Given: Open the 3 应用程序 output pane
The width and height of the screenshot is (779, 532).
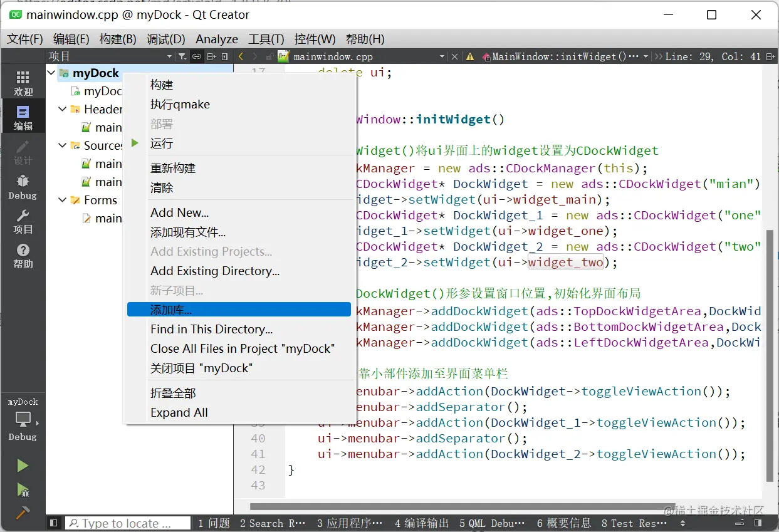Looking at the screenshot, I should click(350, 523).
